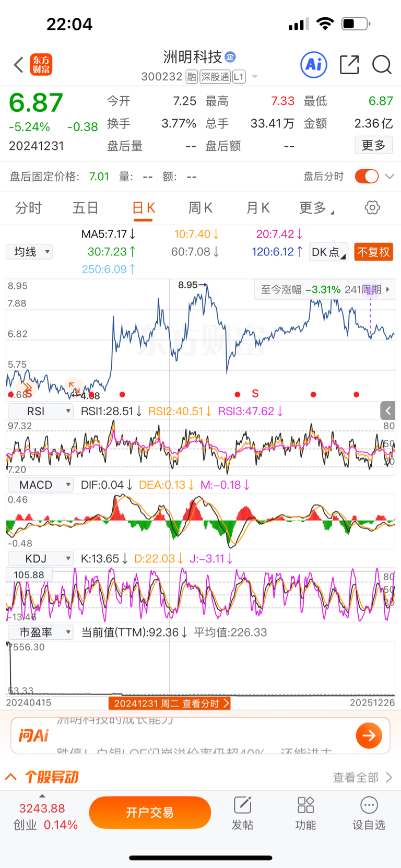Expand the 至今涨幅 period arrow
Image resolution: width=401 pixels, height=868 pixels.
[x=388, y=289]
